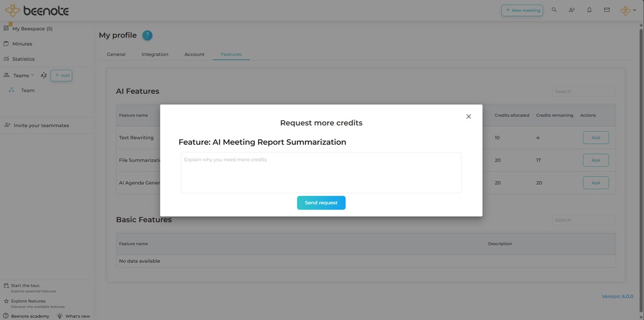This screenshot has height=320, width=644.
Task: Open the mail envelope icon
Action: tap(606, 10)
